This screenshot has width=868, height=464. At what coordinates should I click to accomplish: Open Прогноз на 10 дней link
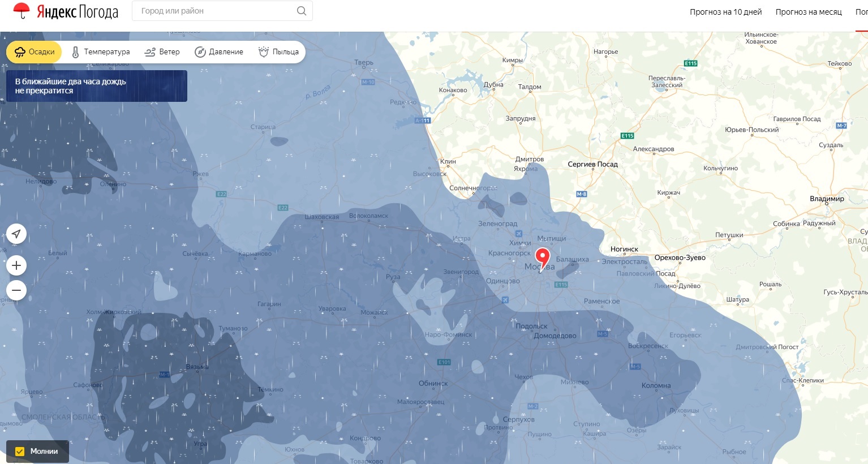[725, 12]
